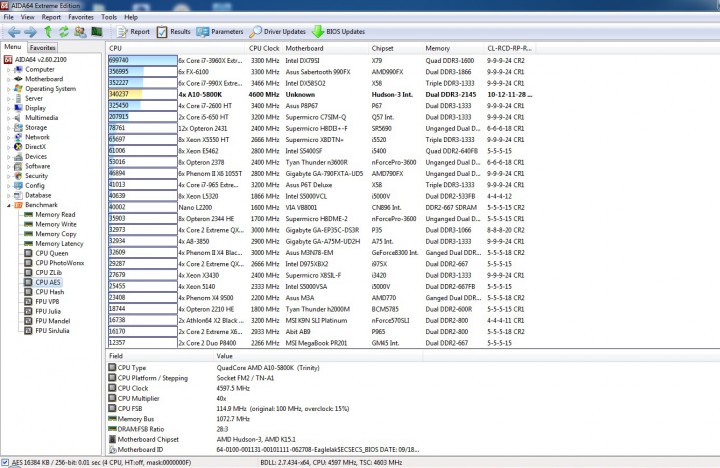Switch to the Favorites tab
Viewport: 720px width, 468px height.
click(43, 47)
